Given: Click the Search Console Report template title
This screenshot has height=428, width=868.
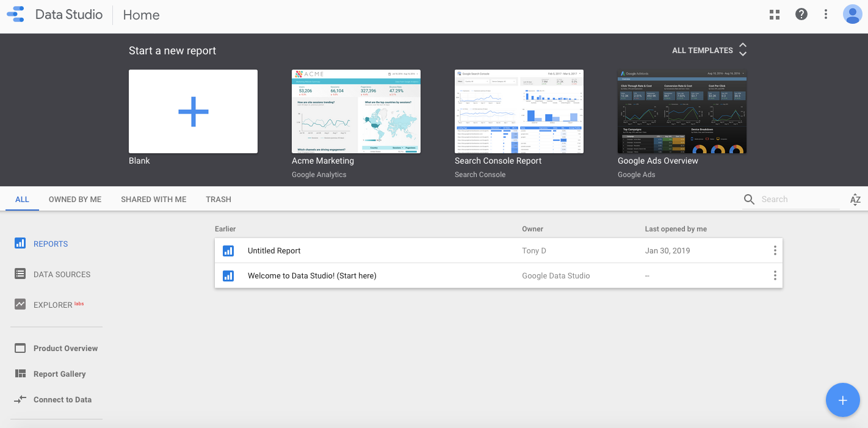Looking at the screenshot, I should [498, 161].
